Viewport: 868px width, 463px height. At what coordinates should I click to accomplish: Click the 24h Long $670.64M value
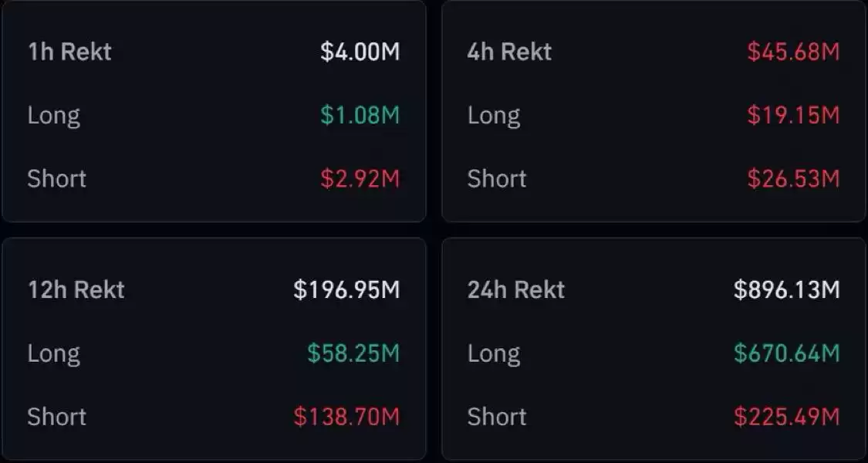(787, 353)
